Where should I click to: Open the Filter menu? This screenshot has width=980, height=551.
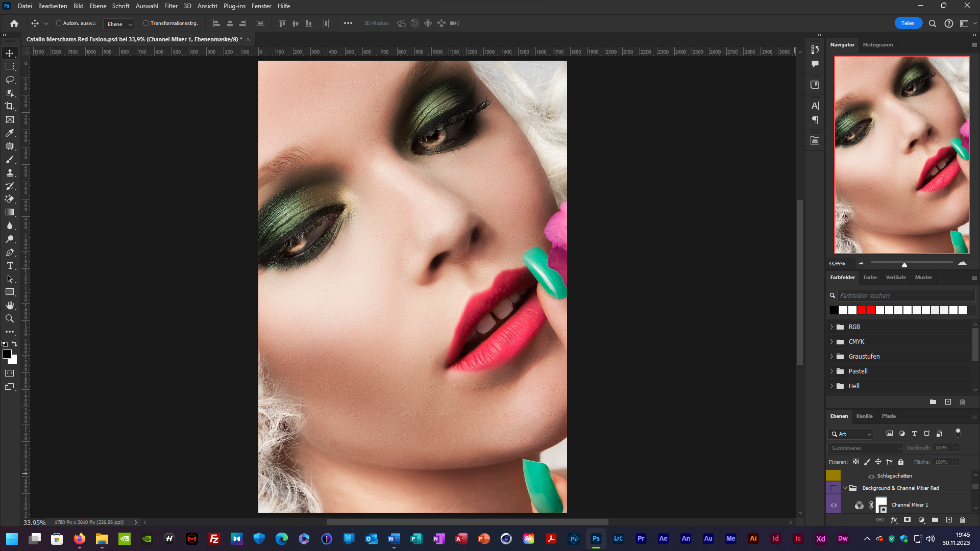coord(170,6)
